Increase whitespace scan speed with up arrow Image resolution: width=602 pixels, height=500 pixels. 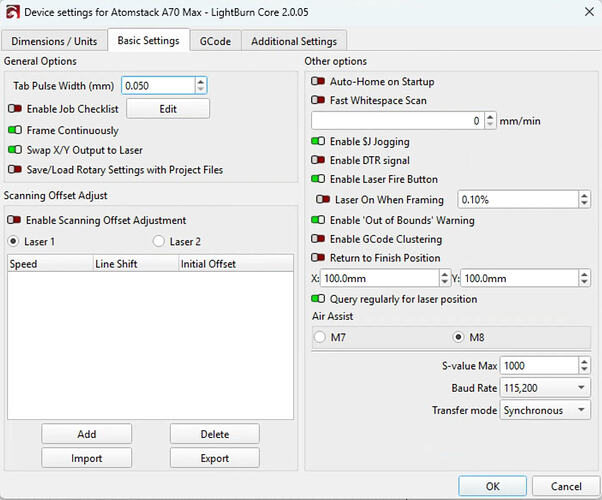coord(490,117)
